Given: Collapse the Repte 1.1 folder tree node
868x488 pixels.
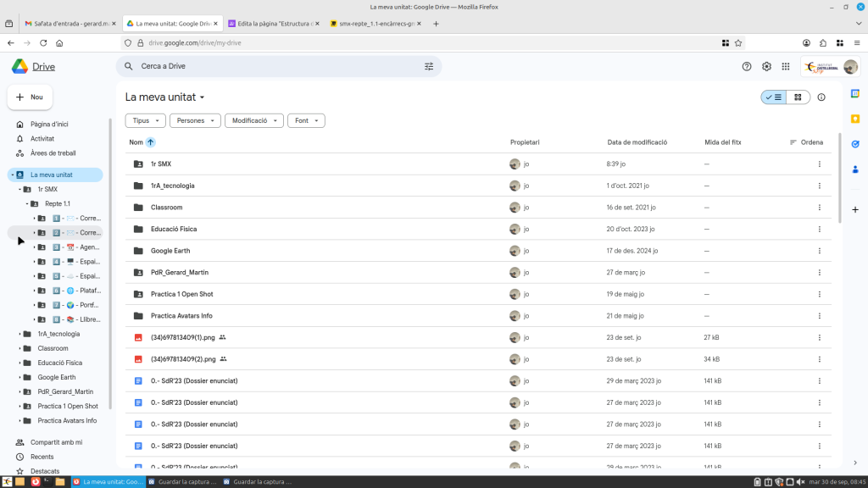Looking at the screenshot, I should 26,204.
